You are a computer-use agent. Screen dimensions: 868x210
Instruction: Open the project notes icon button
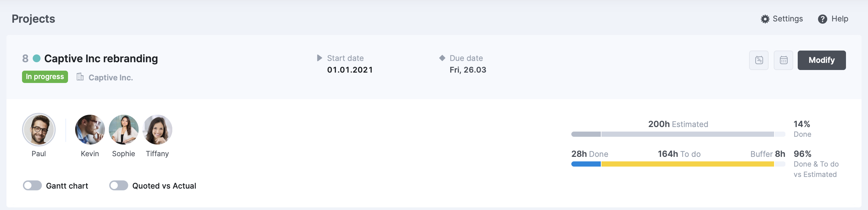pos(759,60)
